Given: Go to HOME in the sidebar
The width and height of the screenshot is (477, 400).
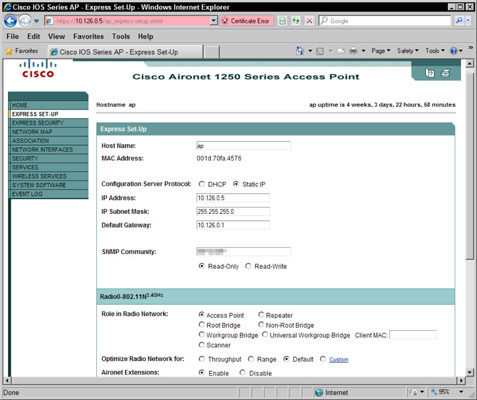Looking at the screenshot, I should [x=49, y=105].
